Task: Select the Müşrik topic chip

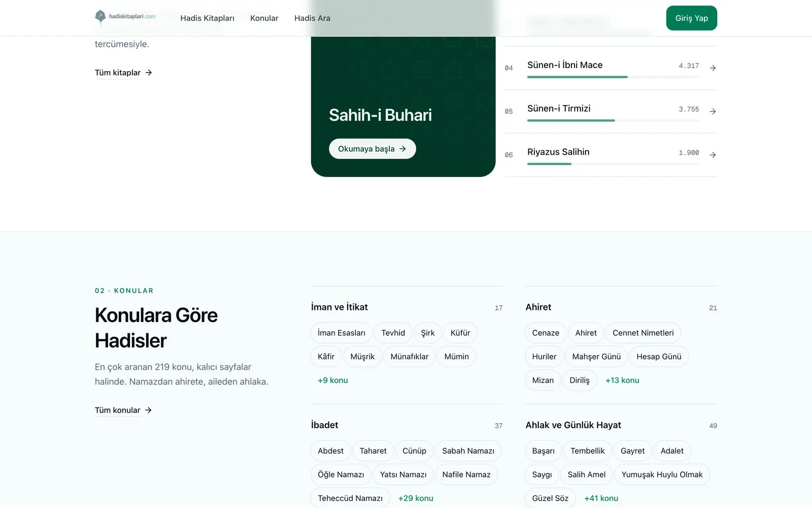Action: [362, 357]
